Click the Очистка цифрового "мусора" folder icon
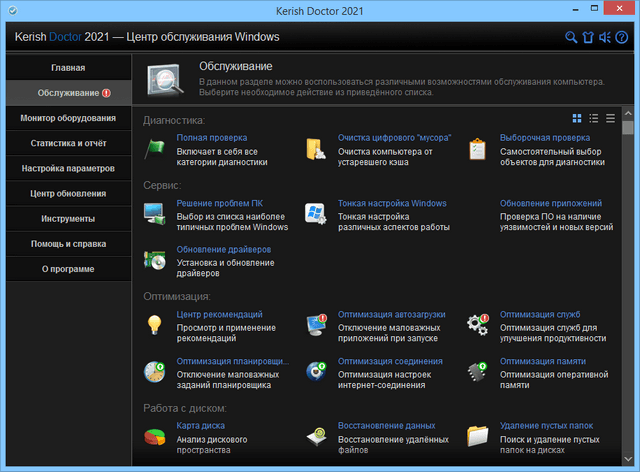 tap(316, 149)
